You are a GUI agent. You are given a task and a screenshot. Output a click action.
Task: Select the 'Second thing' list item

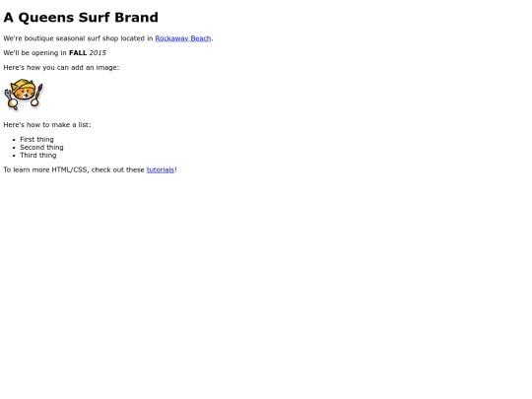pos(41,147)
